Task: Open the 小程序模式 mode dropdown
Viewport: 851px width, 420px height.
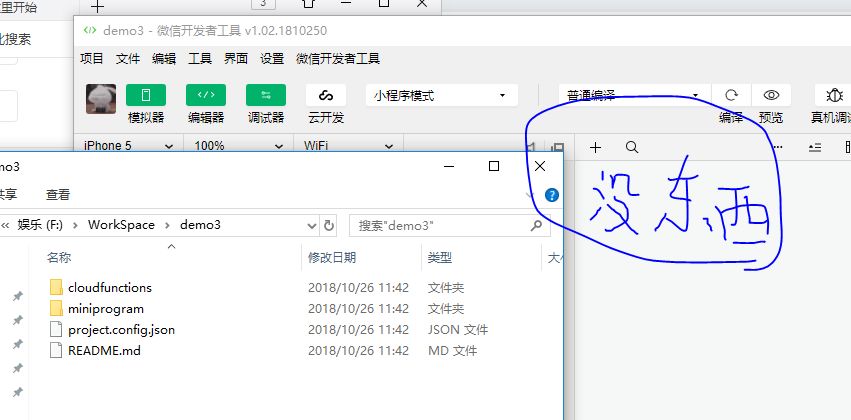Action: [442, 96]
